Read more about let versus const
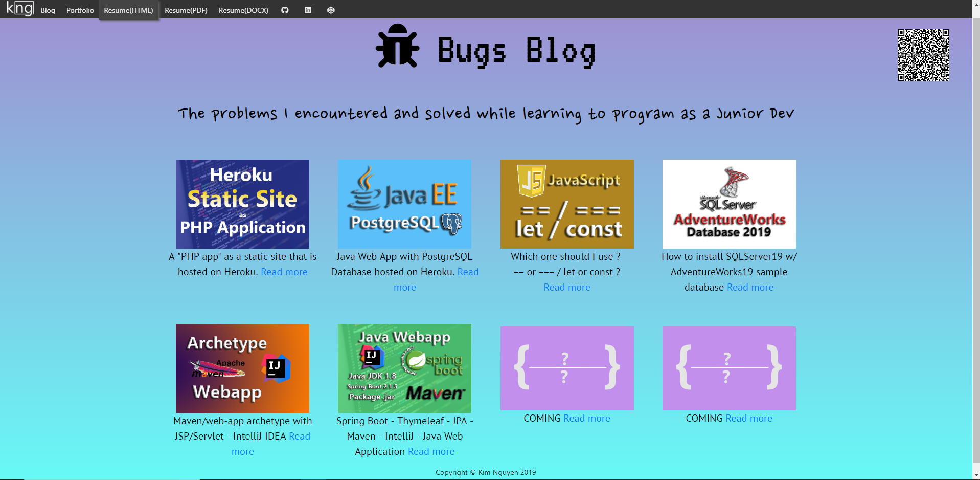This screenshot has height=480, width=980. 566,287
